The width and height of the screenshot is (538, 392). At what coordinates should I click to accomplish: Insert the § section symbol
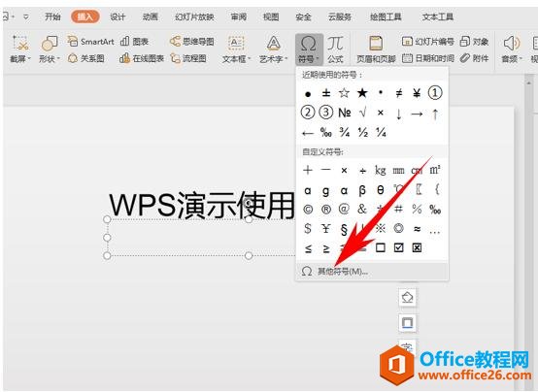pyautogui.click(x=344, y=229)
